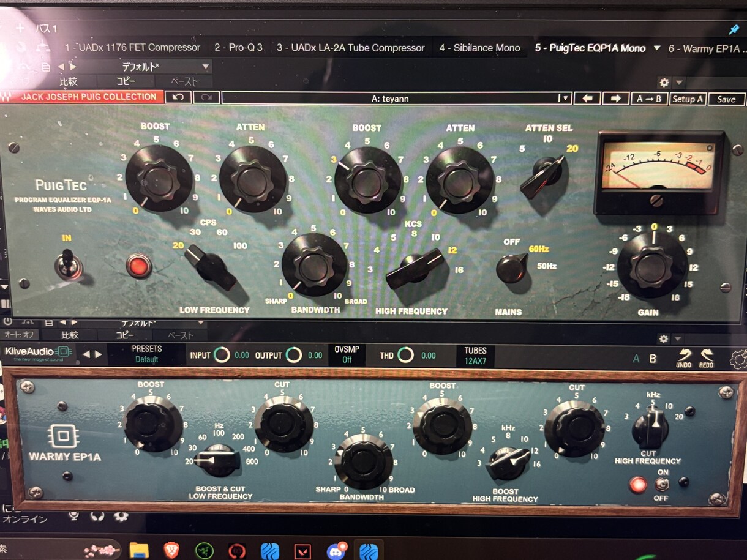Toggle the Warmy power icon at header left
The height and width of the screenshot is (560, 747).
tap(7, 321)
